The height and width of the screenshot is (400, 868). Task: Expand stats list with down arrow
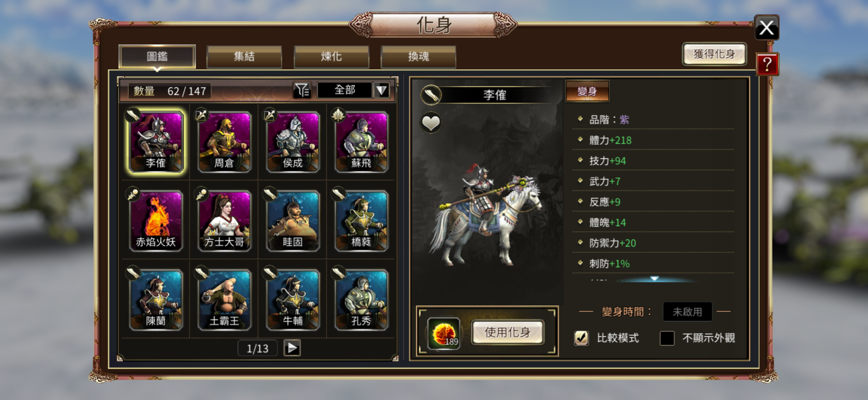654,279
